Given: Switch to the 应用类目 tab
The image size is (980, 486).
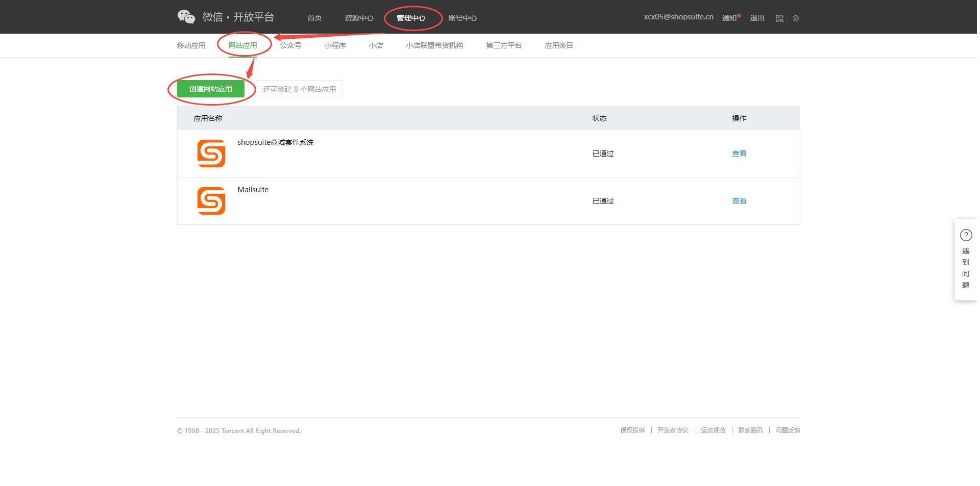Looking at the screenshot, I should coord(559,45).
